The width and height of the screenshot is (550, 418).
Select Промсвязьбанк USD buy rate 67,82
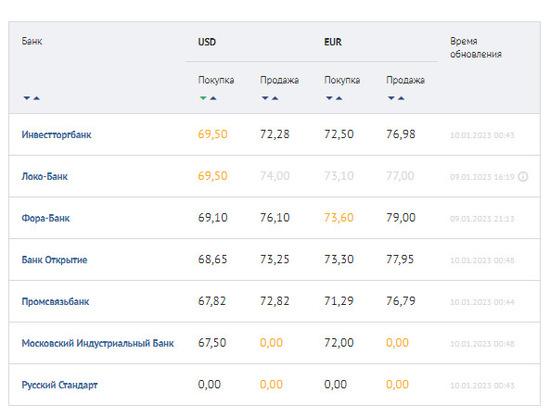[212, 301]
